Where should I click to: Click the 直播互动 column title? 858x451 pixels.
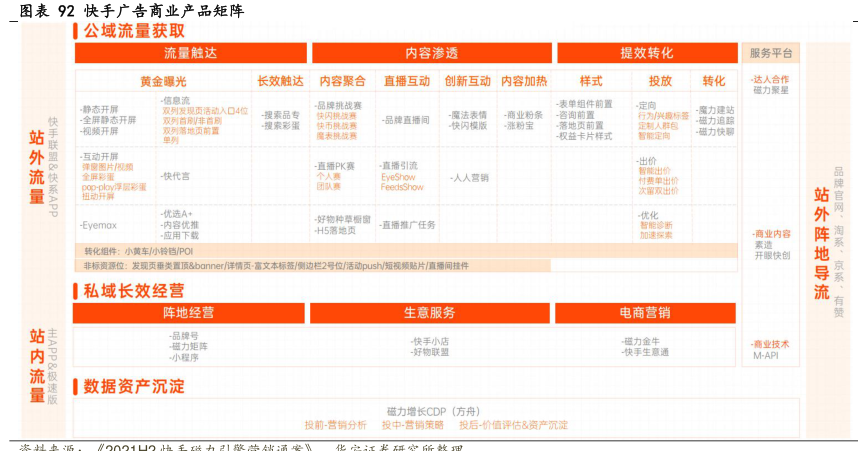point(406,81)
